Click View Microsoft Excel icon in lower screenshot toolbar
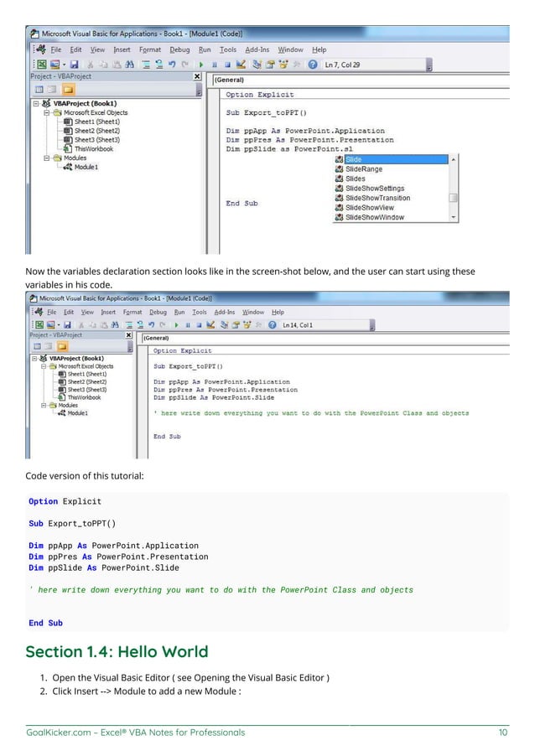Image resolution: width=535 pixels, height=756 pixels. pos(39,324)
